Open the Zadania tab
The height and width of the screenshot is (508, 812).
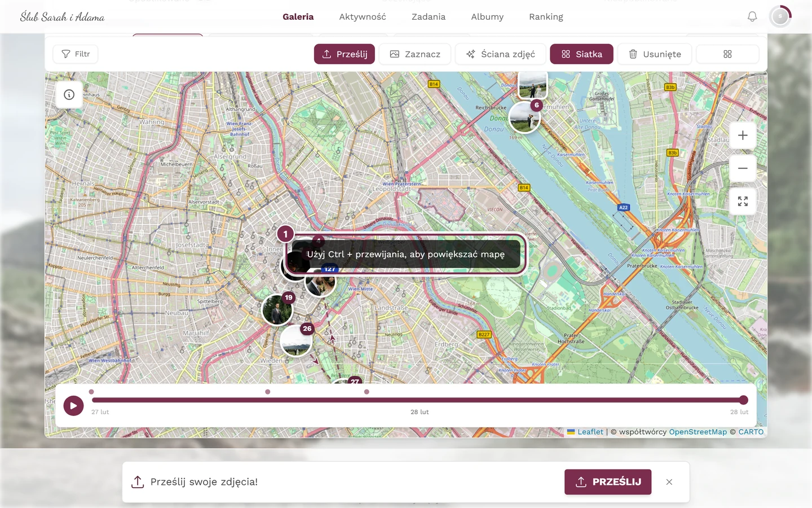(429, 17)
